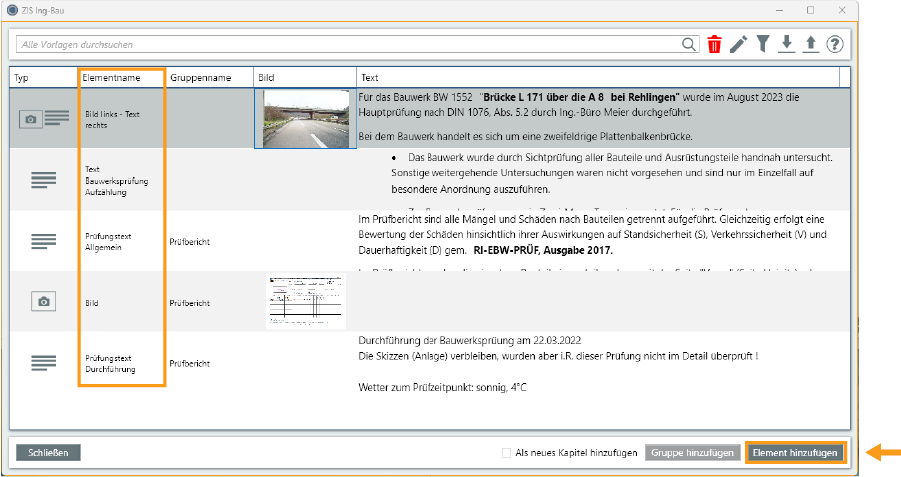Screen dimensions: 901x477
Task: Click the Gruppe hinzufügen button
Action: (692, 453)
